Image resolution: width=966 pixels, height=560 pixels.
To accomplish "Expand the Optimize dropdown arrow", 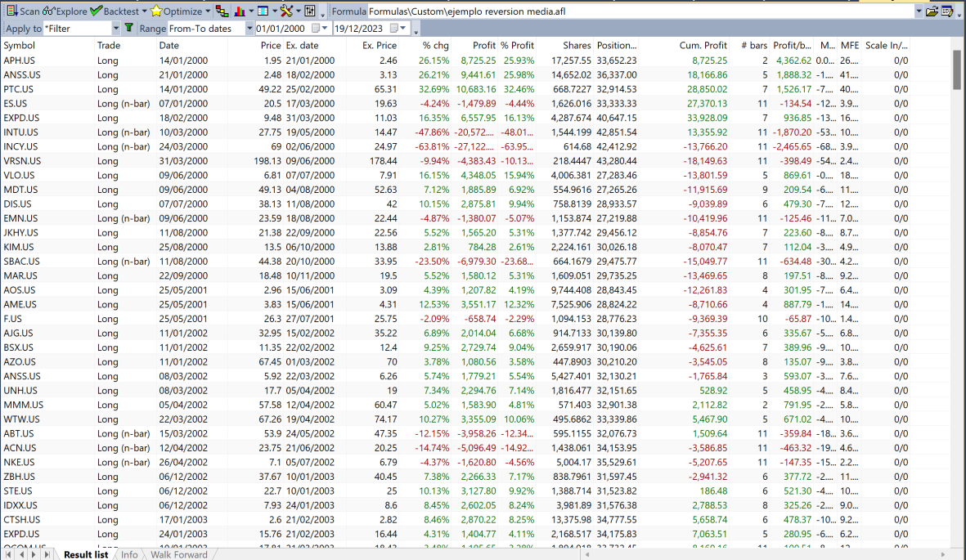I will pyautogui.click(x=208, y=11).
